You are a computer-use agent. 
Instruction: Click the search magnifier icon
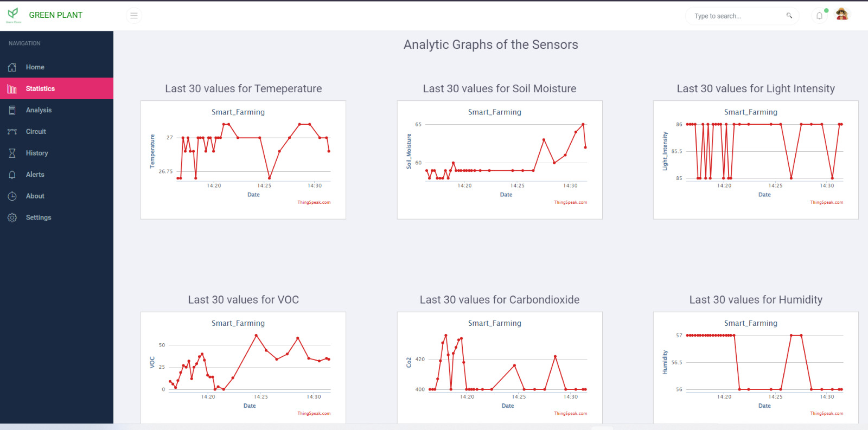tap(789, 16)
